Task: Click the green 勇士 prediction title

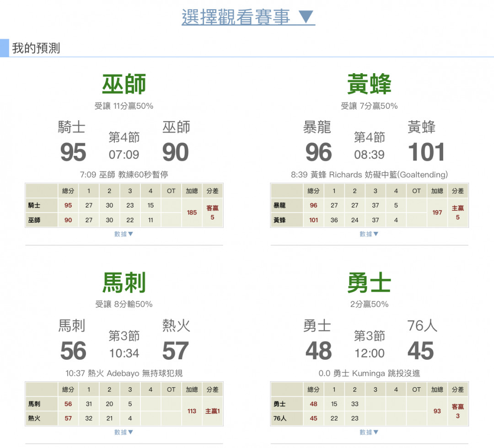Action: 369,283
